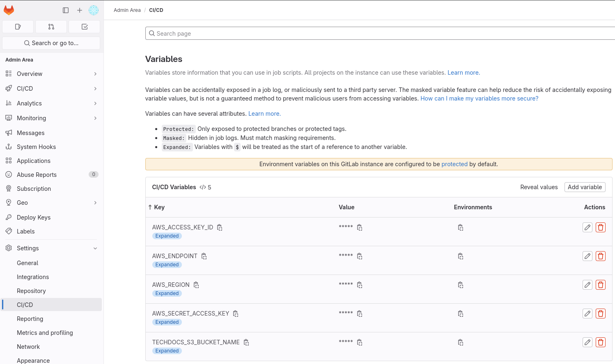Open to-do list shortcut icon
Viewport: 615px width, 364px height.
pyautogui.click(x=85, y=27)
